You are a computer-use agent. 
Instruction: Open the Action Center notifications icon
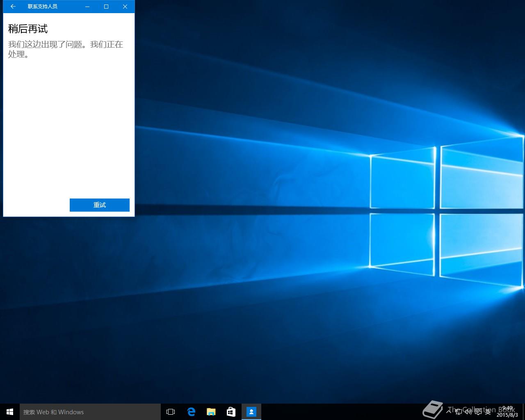tap(478, 412)
